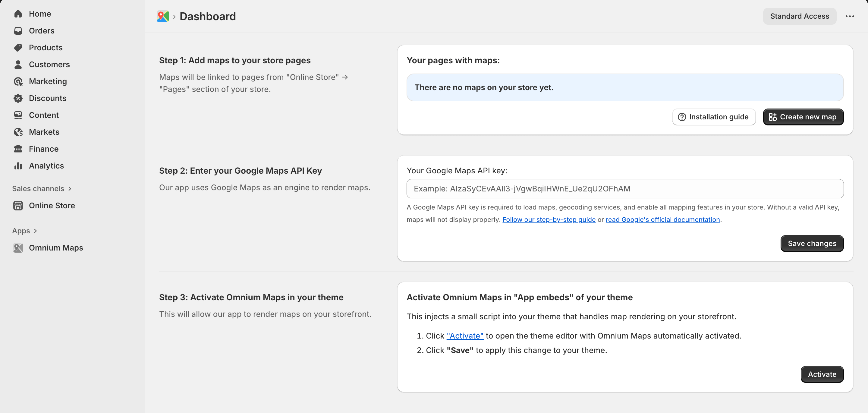Click the Standard Access label
Image resolution: width=868 pixels, height=413 pixels.
click(800, 16)
